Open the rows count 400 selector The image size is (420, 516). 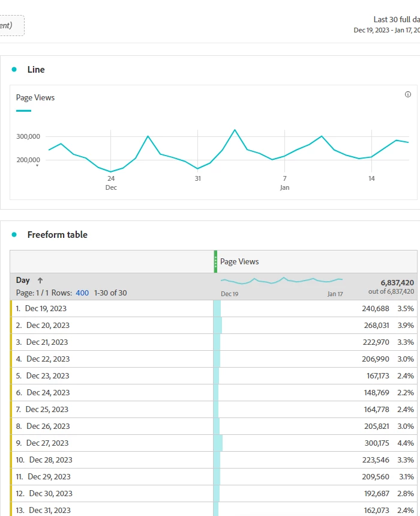click(x=82, y=293)
